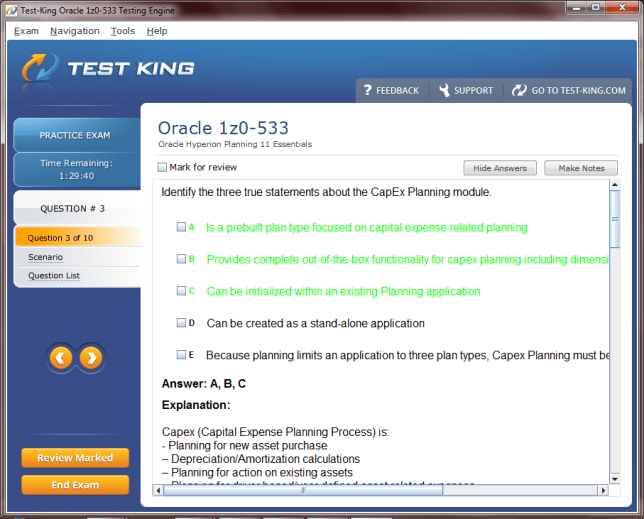
Task: Open the Navigation menu
Action: pyautogui.click(x=75, y=31)
